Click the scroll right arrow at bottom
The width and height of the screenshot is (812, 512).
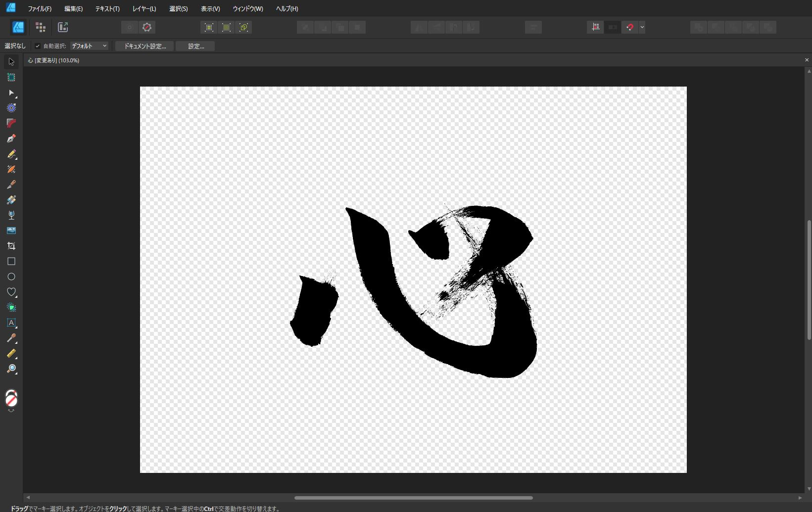tap(800, 498)
